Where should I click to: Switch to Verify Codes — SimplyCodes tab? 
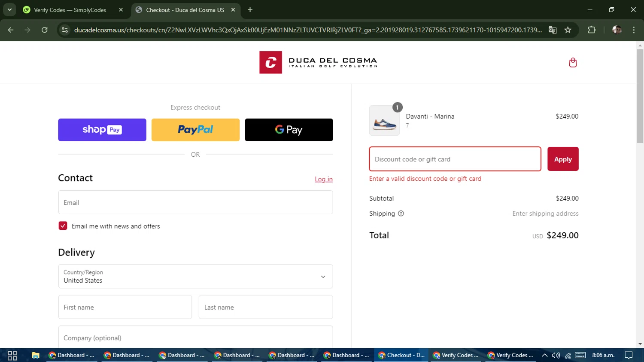tap(73, 10)
